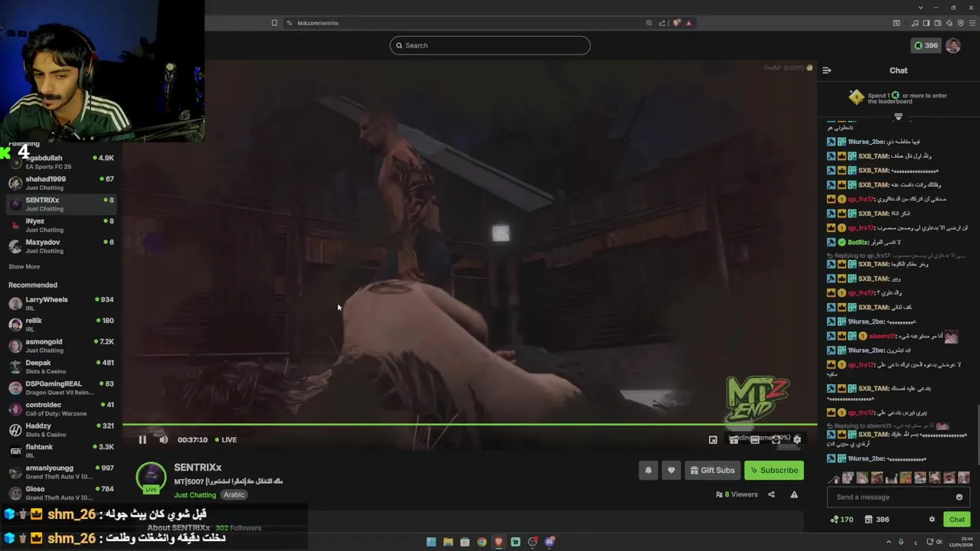Select Haddzy Slots & Casino channel
980x551 pixels.
coord(61,429)
